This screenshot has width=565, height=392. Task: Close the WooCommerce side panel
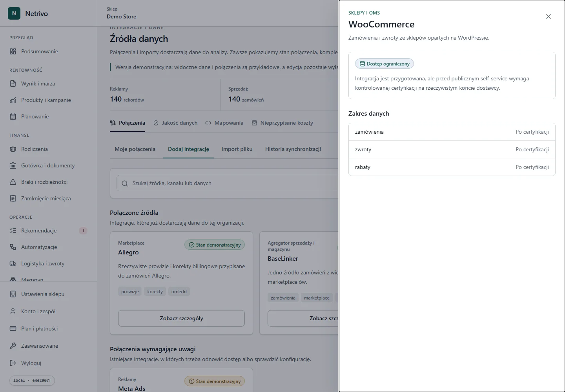pos(549,16)
